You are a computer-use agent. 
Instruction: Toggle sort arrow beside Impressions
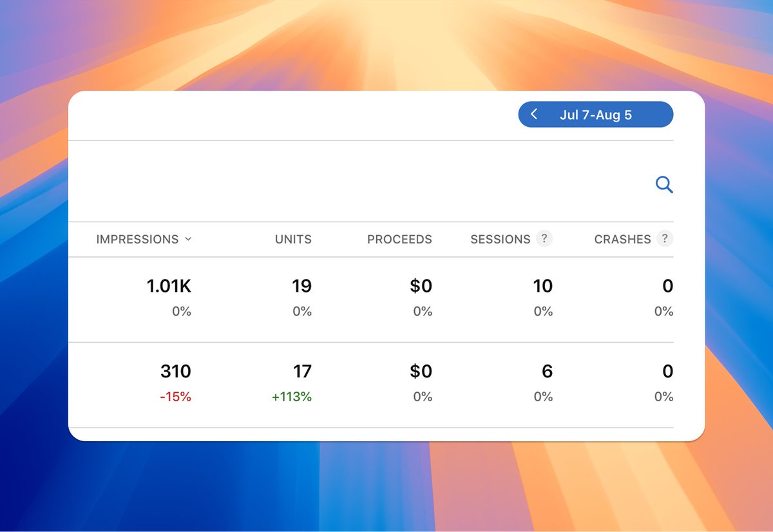tap(188, 239)
